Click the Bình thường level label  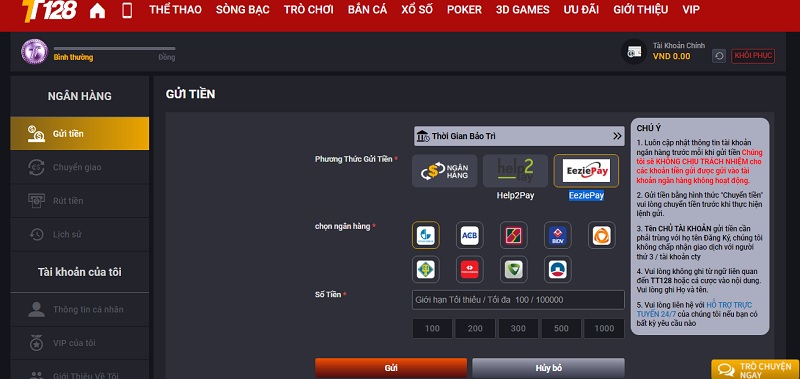[x=73, y=58]
